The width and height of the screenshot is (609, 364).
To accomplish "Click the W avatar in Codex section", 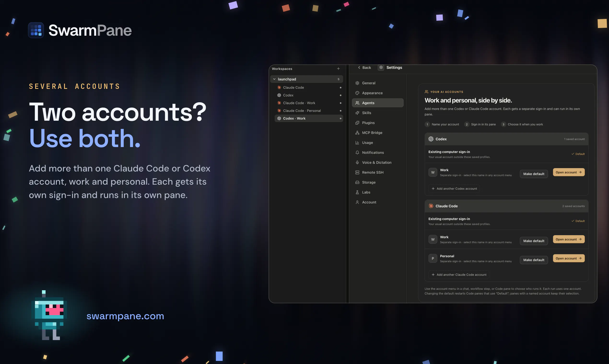I will 433,172.
